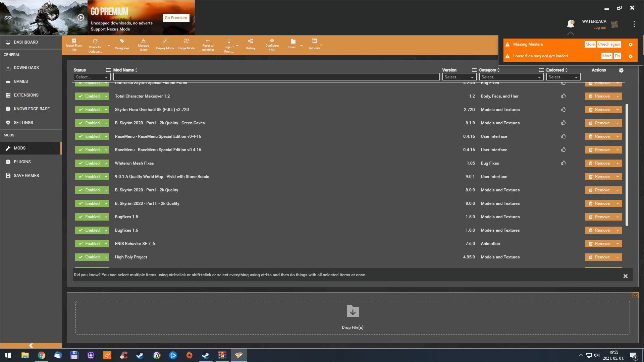Endorse Total Character Makeover thumbs-up

click(563, 96)
